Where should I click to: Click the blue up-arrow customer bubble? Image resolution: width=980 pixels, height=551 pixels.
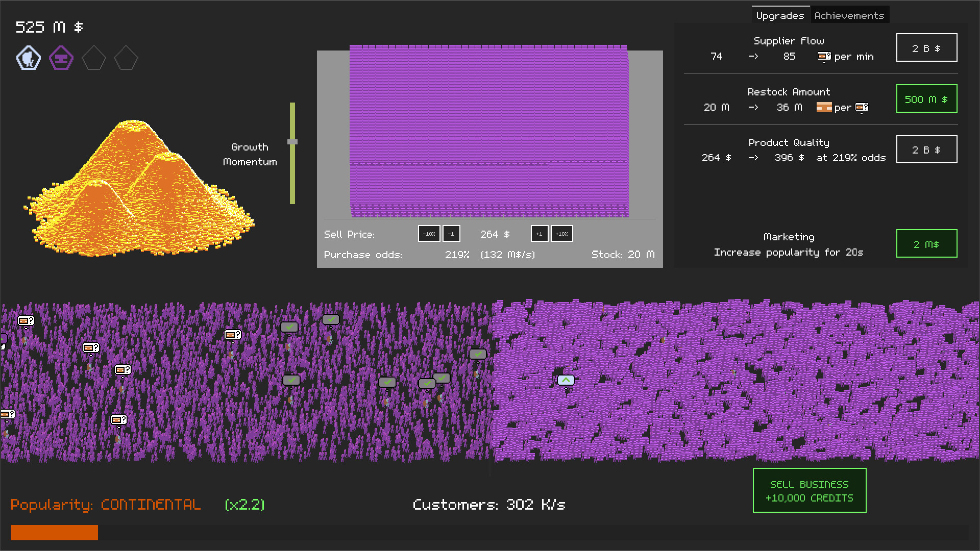(566, 380)
